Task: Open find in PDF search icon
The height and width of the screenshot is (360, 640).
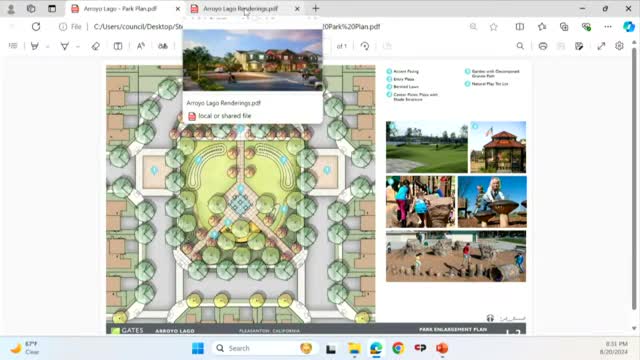Action: tap(520, 46)
